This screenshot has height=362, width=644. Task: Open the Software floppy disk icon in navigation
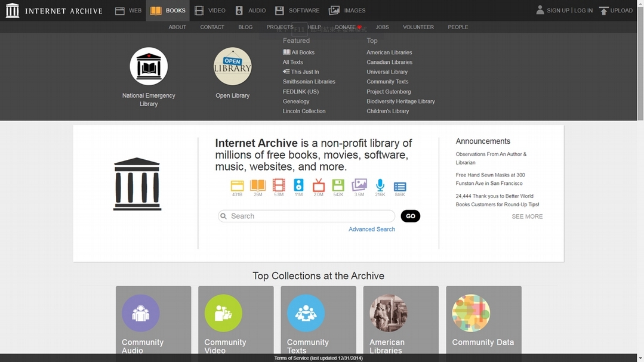tap(279, 11)
